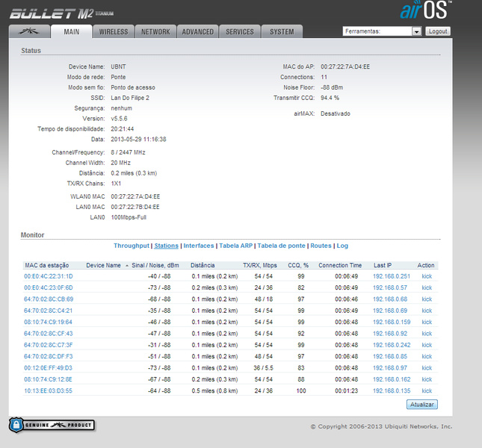Open the SERVICES tab
Screen dimensions: 482x448
240,31
